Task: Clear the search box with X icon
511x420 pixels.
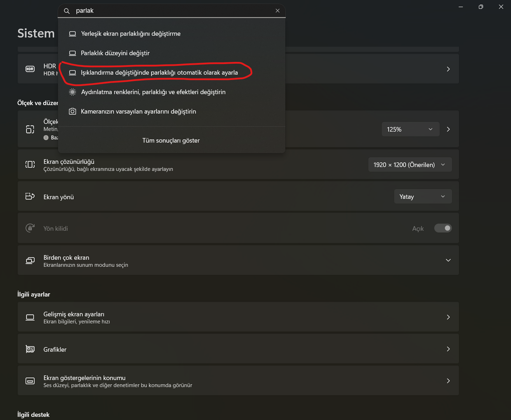Action: point(277,11)
